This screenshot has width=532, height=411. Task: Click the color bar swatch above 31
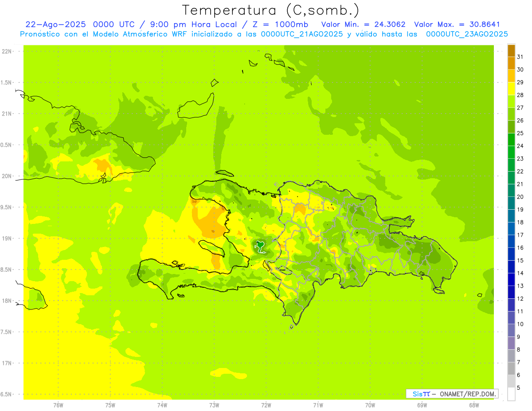pos(512,50)
